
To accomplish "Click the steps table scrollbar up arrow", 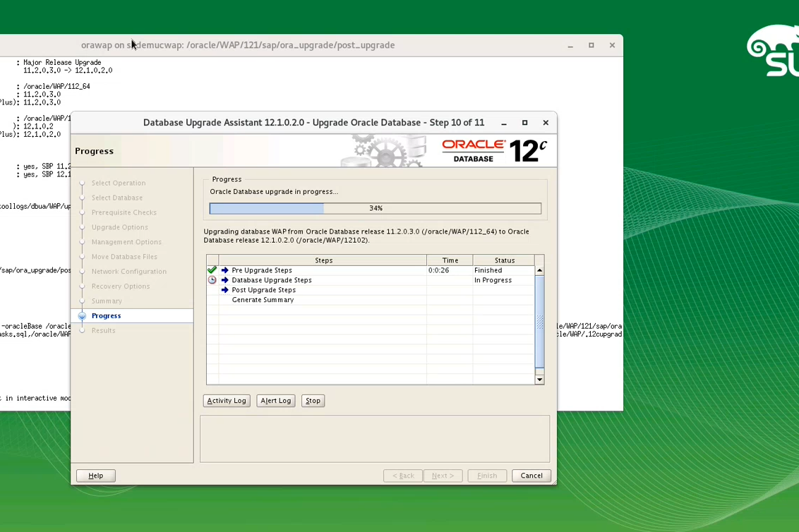I will point(540,270).
